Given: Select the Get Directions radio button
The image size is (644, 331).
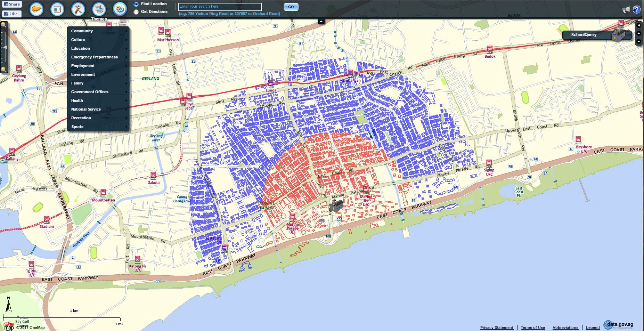Looking at the screenshot, I should (136, 12).
